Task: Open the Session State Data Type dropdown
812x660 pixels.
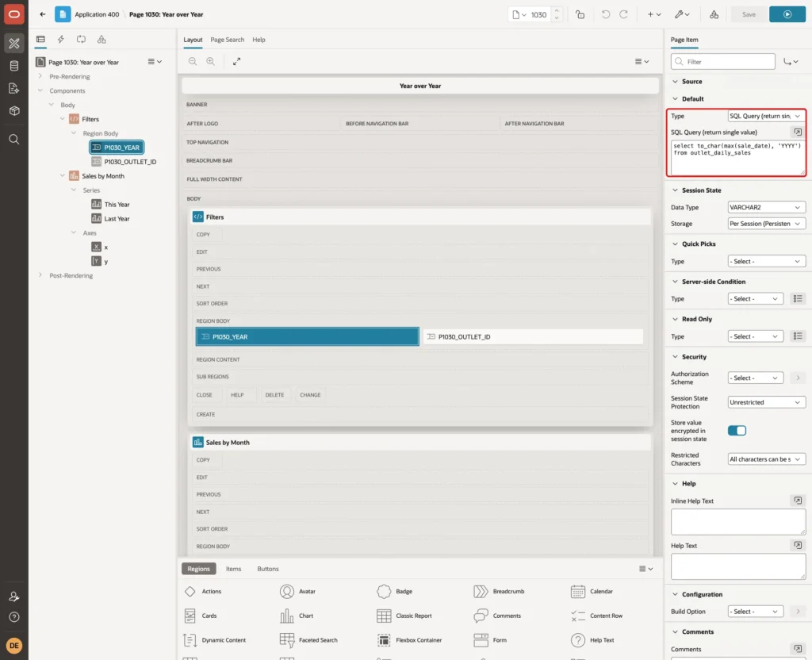Action: click(767, 207)
